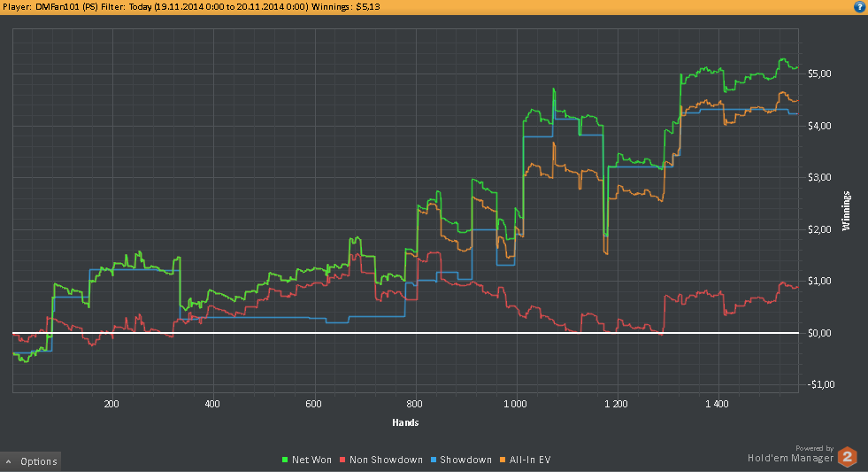
Task: Open the help icon in the header
Action: (x=860, y=7)
